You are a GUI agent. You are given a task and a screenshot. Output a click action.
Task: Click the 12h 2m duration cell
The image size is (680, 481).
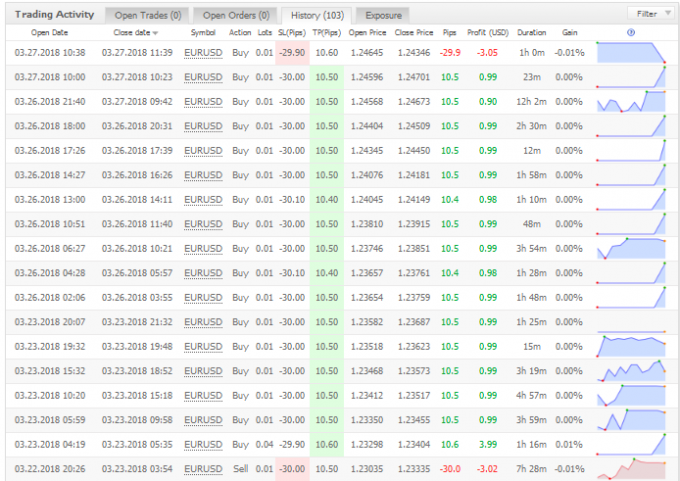coord(531,102)
